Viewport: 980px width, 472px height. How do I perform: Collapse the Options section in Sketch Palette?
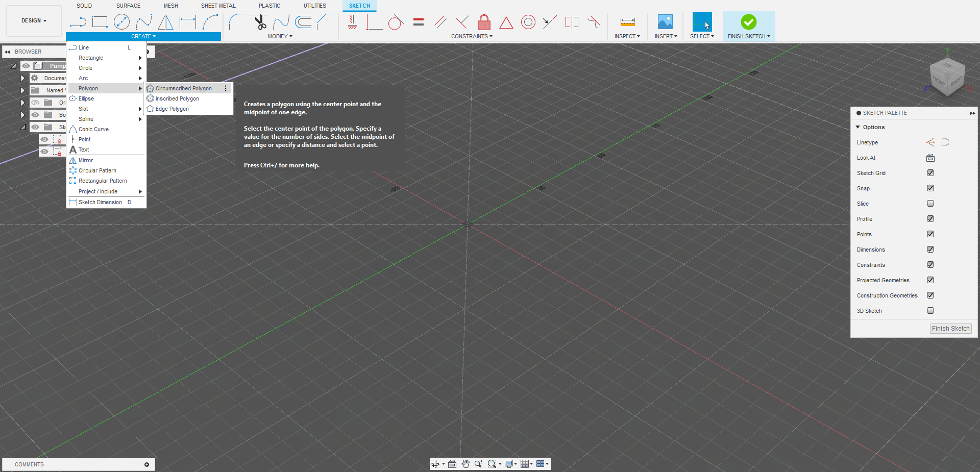point(858,127)
